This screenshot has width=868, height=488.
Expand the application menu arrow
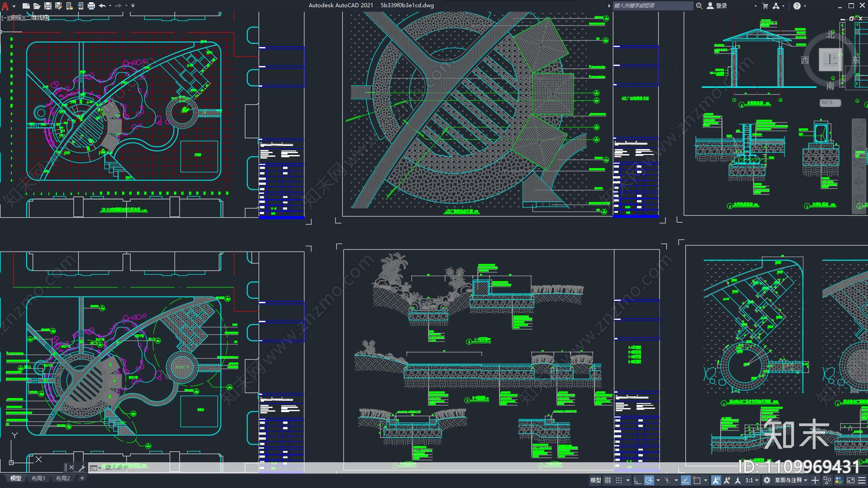(14, 6)
